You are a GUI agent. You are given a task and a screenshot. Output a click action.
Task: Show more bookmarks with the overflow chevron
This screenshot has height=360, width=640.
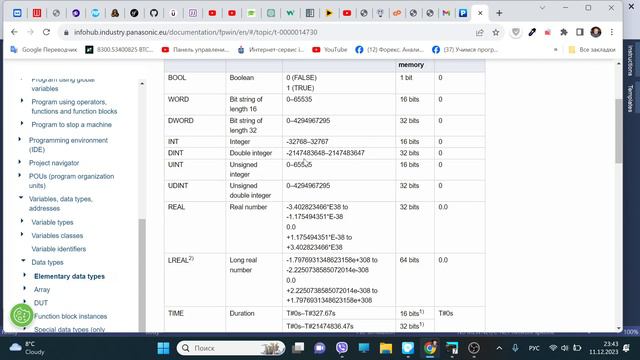(x=555, y=50)
